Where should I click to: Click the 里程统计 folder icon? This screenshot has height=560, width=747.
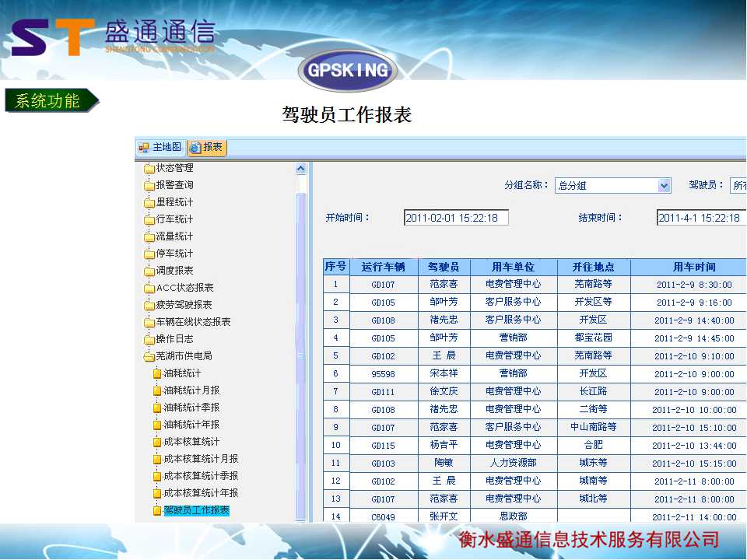(x=149, y=203)
